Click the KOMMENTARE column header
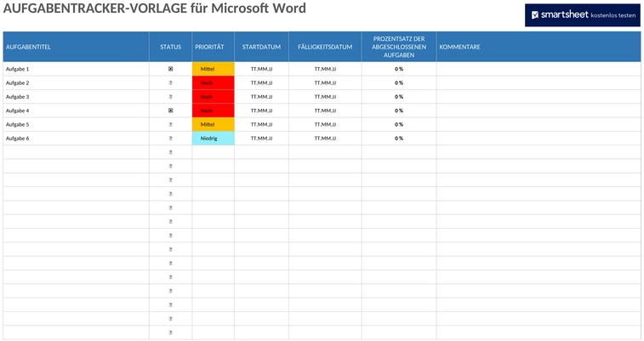The image size is (644, 341). tap(539, 47)
